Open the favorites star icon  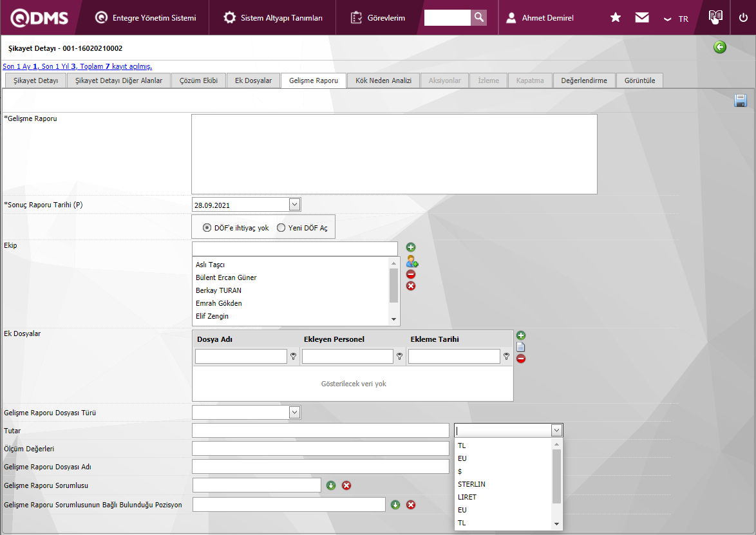click(615, 17)
